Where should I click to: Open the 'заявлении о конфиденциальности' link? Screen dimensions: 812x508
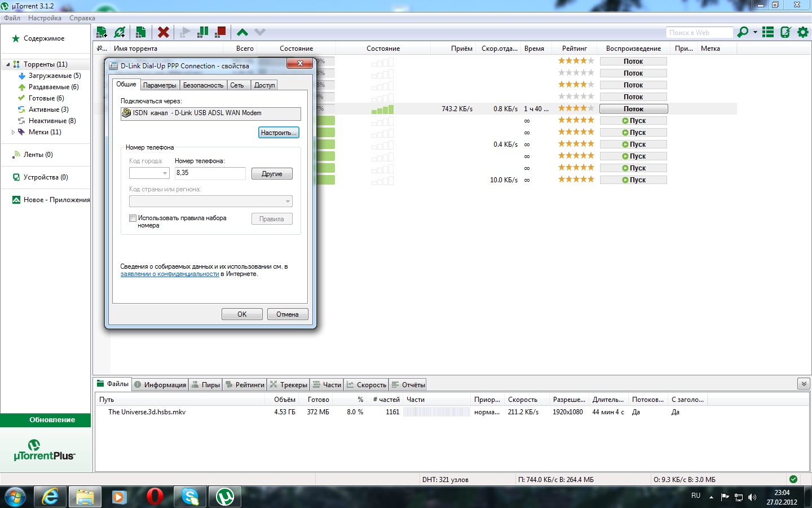click(x=170, y=274)
